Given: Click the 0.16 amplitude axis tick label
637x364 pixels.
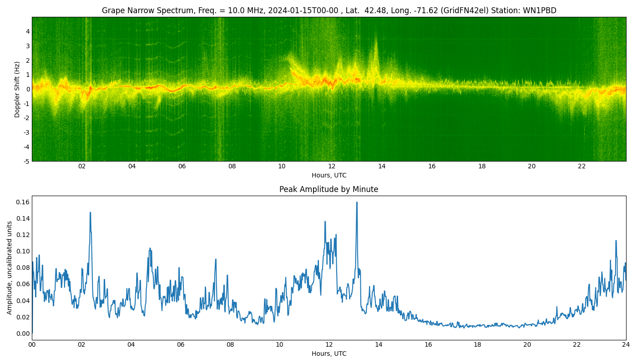Looking at the screenshot, I should [x=23, y=202].
